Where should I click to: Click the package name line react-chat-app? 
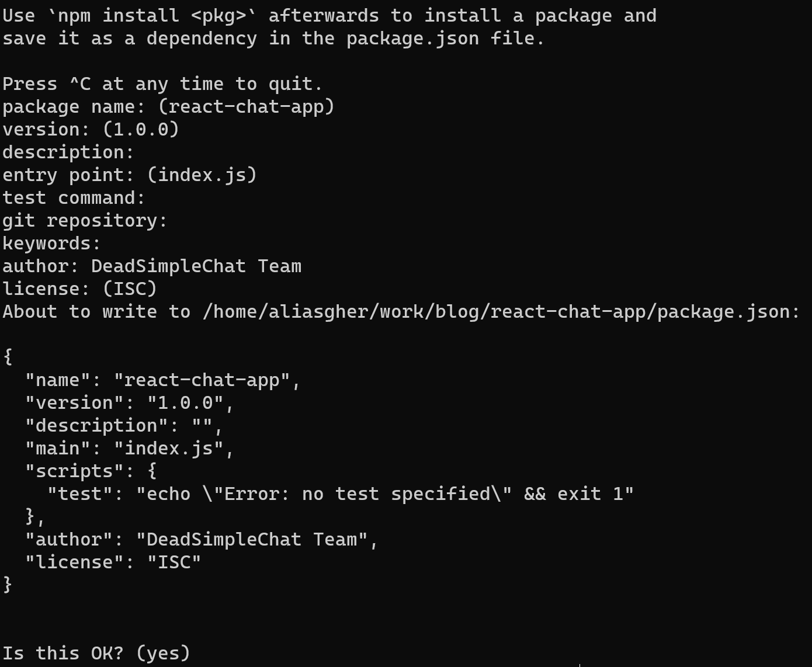click(x=168, y=107)
